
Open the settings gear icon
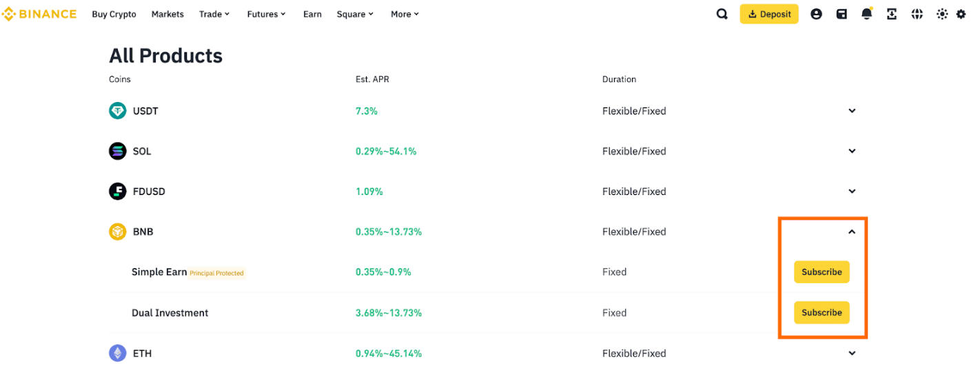click(961, 14)
